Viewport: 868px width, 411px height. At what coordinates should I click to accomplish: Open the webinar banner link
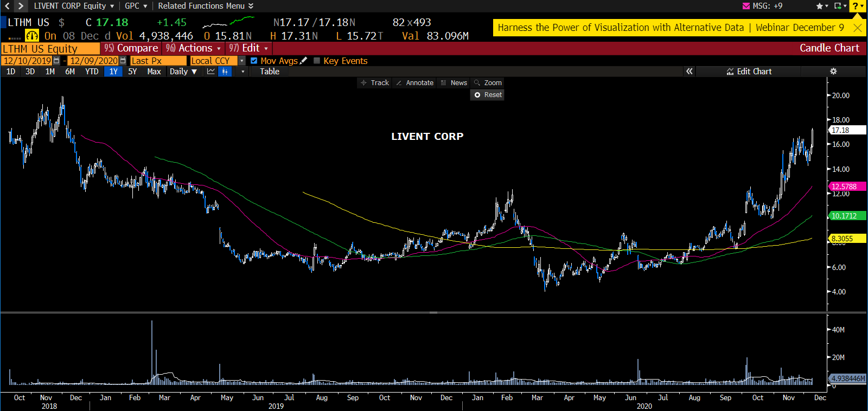[x=671, y=28]
